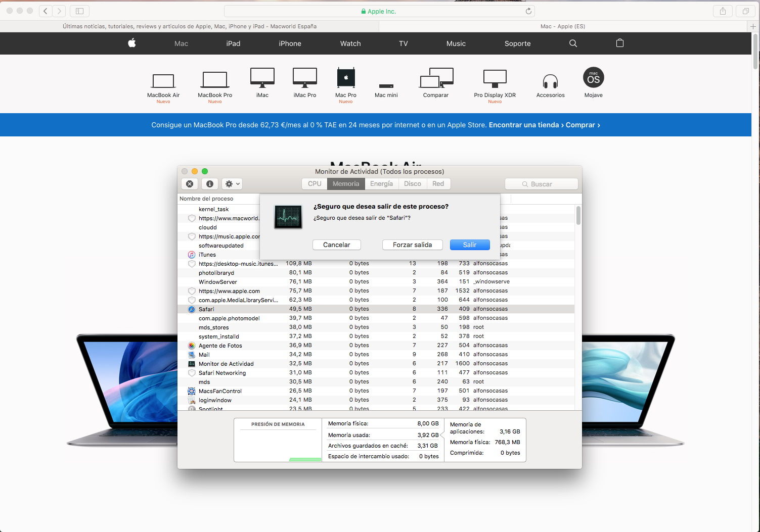Switch to the Red tab
Image resolution: width=760 pixels, height=532 pixels.
click(438, 184)
